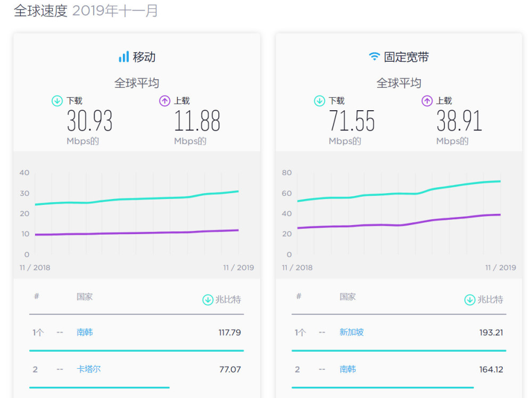
Task: Click the download arrow icon above 下载 in 移动 panel
Action: [56, 101]
